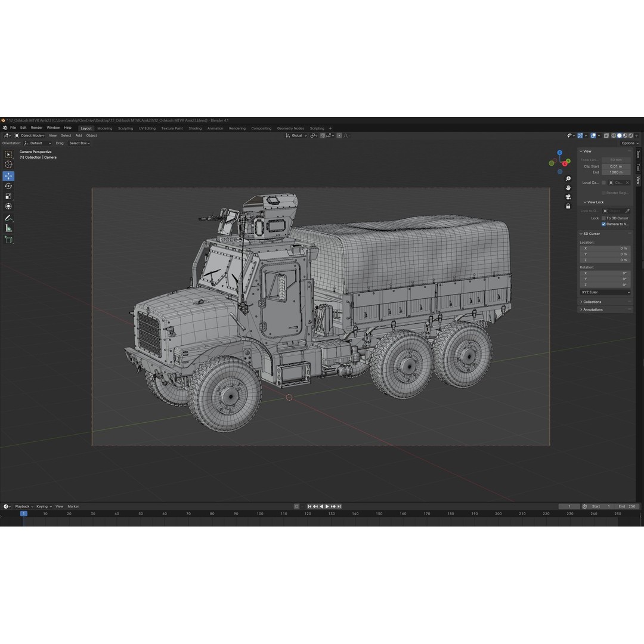Click the Options button in the header
Viewport: 644px width, 644px height.
point(628,143)
